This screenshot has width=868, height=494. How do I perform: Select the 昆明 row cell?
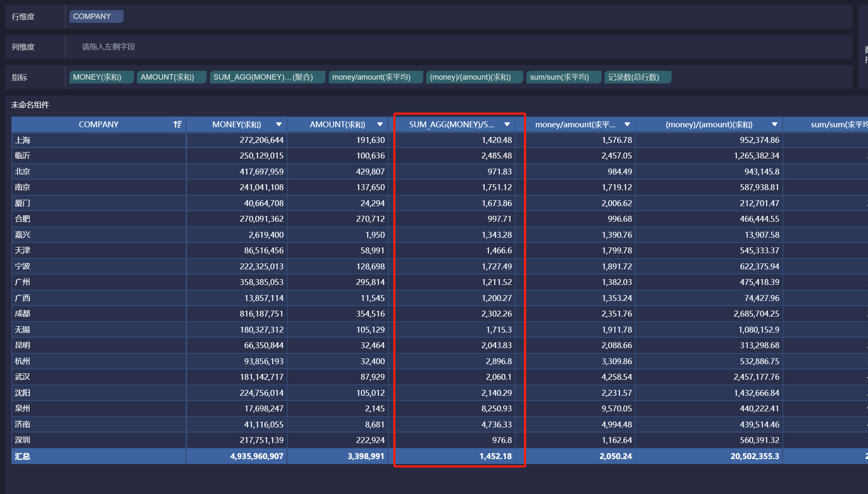(x=99, y=345)
